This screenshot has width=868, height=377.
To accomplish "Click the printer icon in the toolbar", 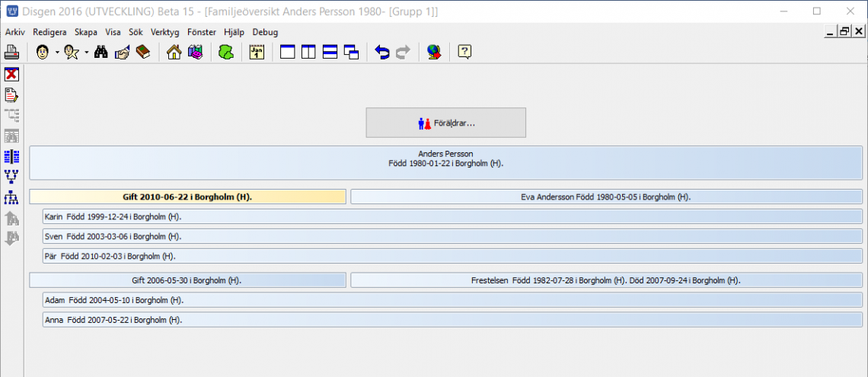I will 12,53.
